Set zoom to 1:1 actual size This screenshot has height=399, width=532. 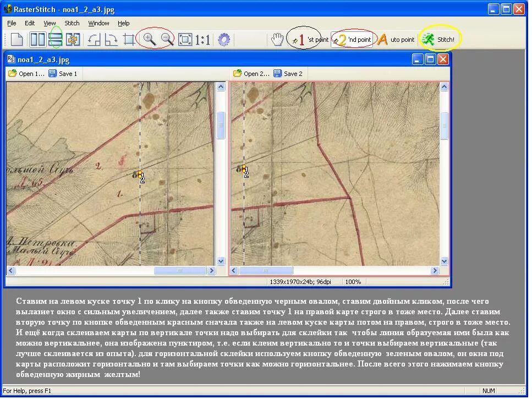[202, 40]
